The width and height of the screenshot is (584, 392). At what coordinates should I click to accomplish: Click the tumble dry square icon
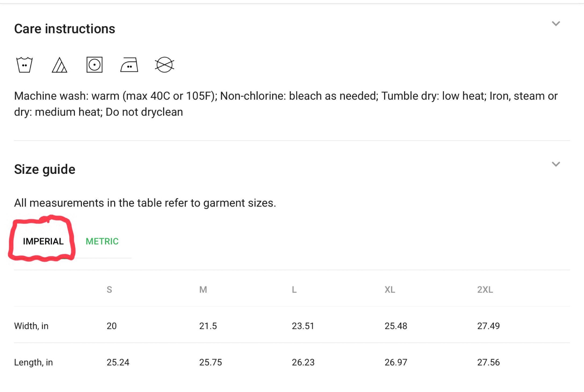coord(94,65)
